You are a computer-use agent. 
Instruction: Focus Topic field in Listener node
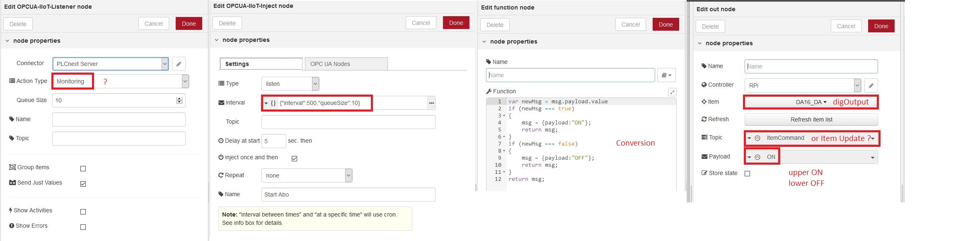(119, 139)
